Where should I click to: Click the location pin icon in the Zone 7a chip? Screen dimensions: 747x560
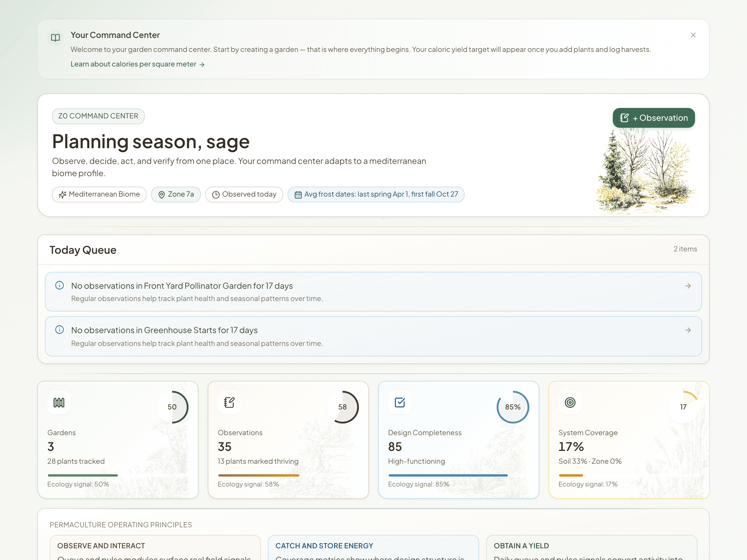coord(162,195)
